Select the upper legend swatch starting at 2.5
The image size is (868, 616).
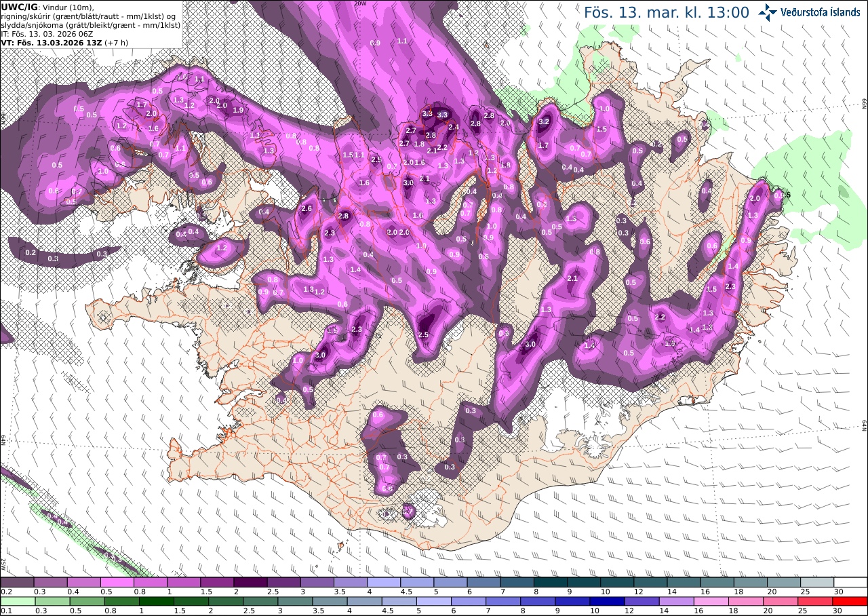click(x=283, y=582)
